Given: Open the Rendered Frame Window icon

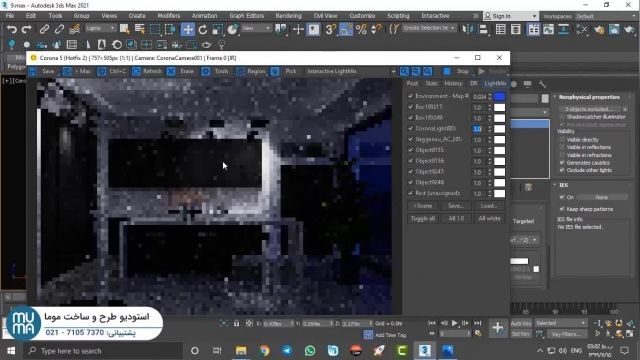Looking at the screenshot, I should coord(614,29).
